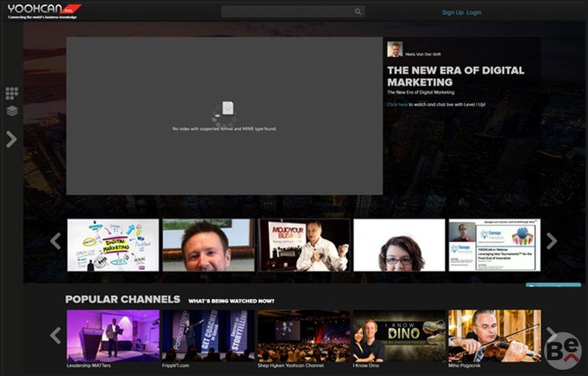Image resolution: width=588 pixels, height=376 pixels.
Task: Click the main video player area
Action: pyautogui.click(x=224, y=116)
